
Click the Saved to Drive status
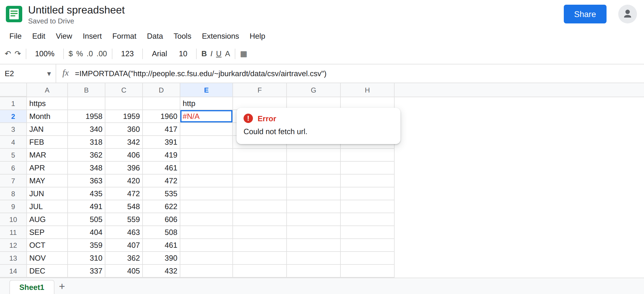(51, 21)
